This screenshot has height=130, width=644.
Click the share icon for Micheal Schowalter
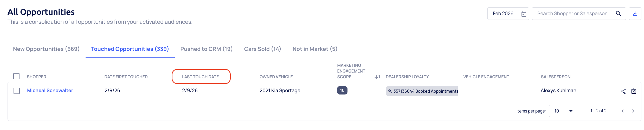click(x=623, y=91)
